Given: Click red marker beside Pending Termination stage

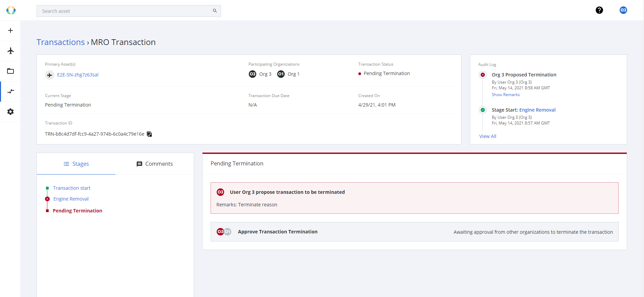Looking at the screenshot, I should pos(47,211).
